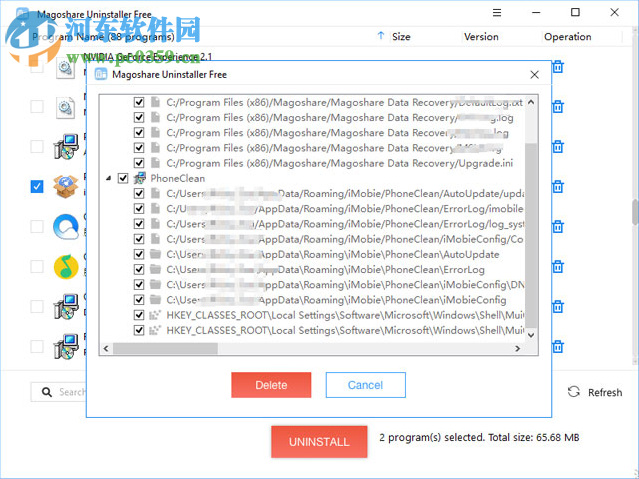
Task: Uncheck the PhoneClean\iMobieConfig folder checkbox
Action: pos(139,300)
